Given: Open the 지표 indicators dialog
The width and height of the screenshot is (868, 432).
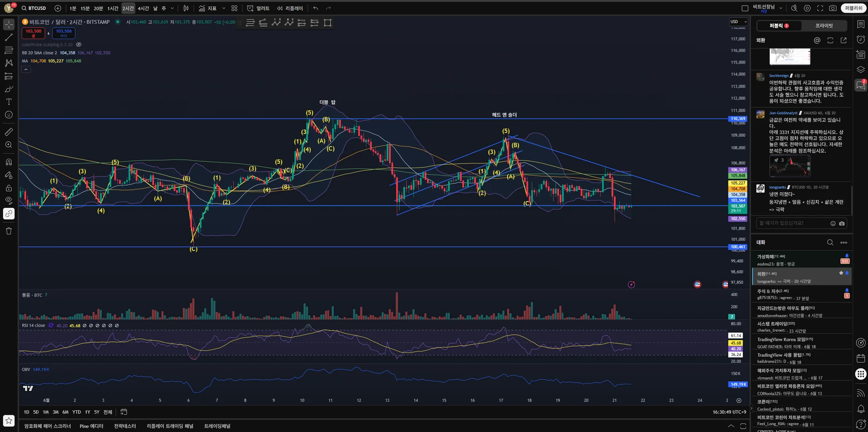Looking at the screenshot, I should click(x=208, y=8).
